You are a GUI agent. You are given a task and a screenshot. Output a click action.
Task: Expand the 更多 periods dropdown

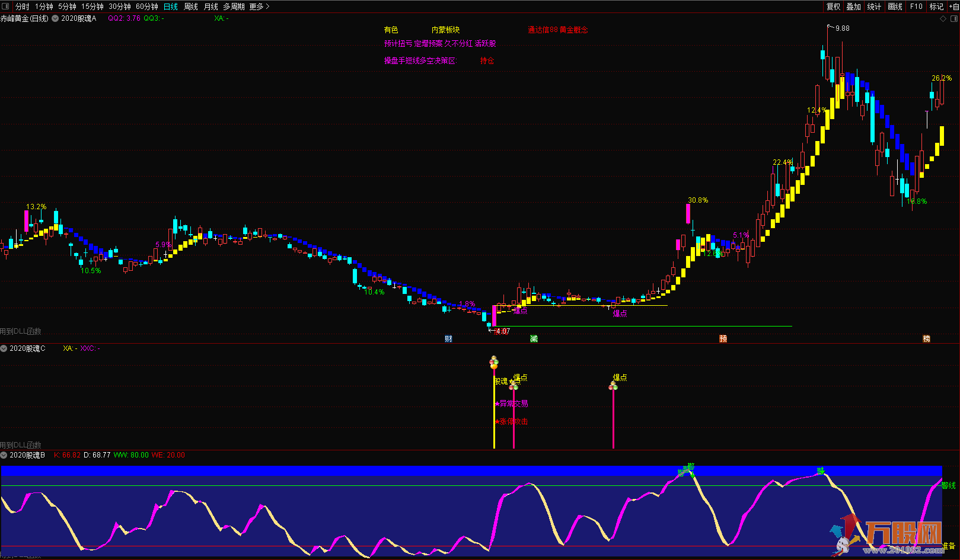click(x=259, y=7)
